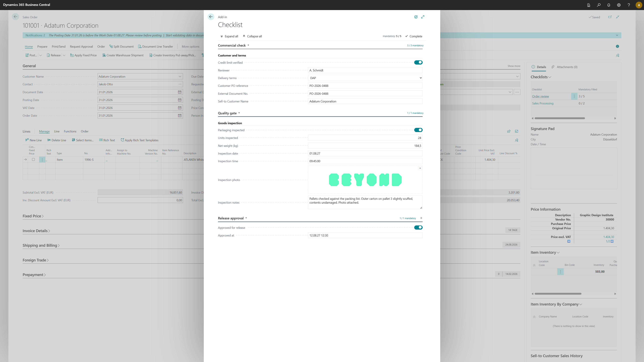This screenshot has height=362, width=644.
Task: Open notifications bell icon
Action: (x=608, y=5)
